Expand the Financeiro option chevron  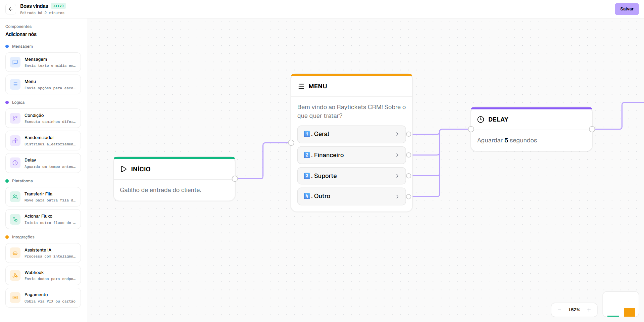click(x=397, y=155)
